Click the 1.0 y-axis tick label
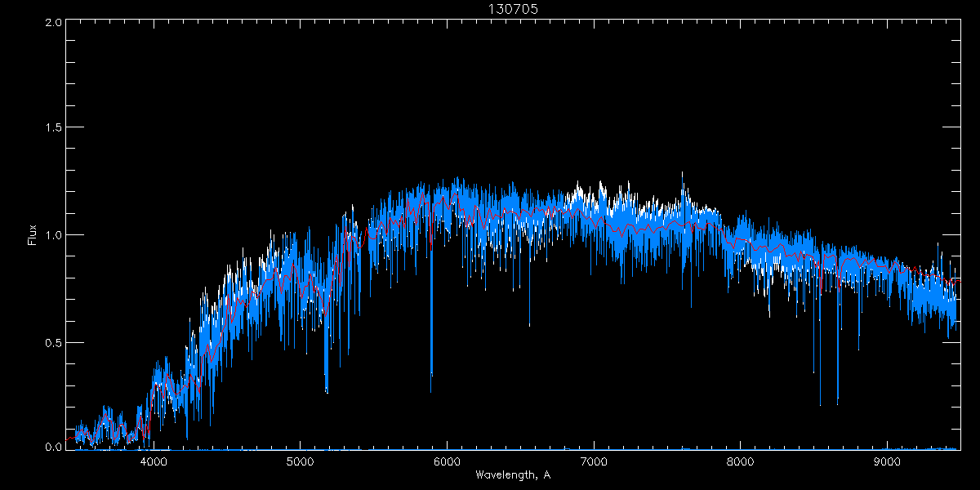This screenshot has width=980, height=490. click(x=54, y=235)
